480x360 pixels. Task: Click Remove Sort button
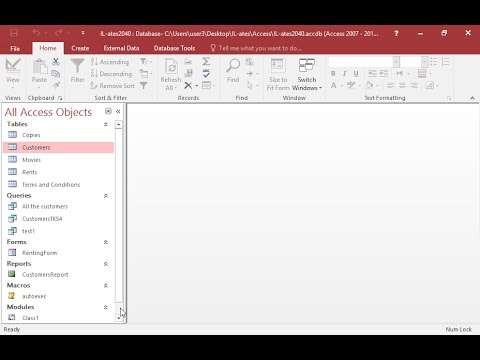pos(113,86)
